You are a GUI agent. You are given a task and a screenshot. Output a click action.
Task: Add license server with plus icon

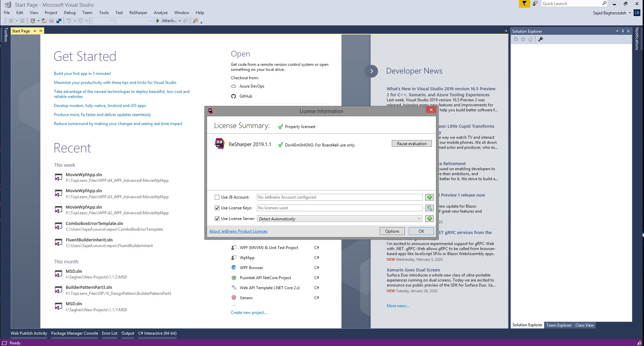click(430, 219)
